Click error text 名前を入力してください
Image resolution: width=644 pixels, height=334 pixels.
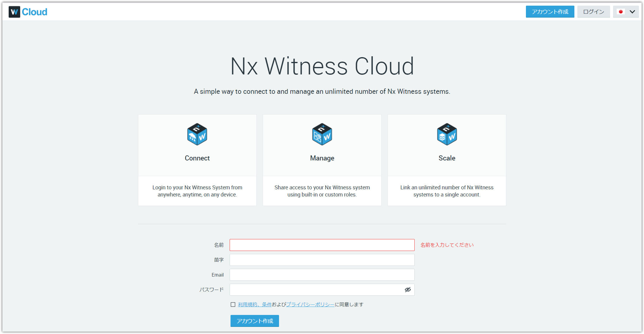click(447, 245)
